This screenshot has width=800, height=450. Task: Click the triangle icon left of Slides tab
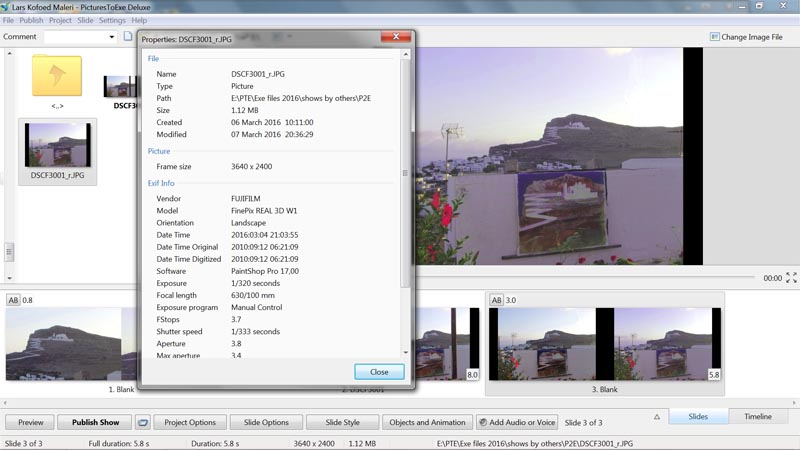(x=657, y=417)
